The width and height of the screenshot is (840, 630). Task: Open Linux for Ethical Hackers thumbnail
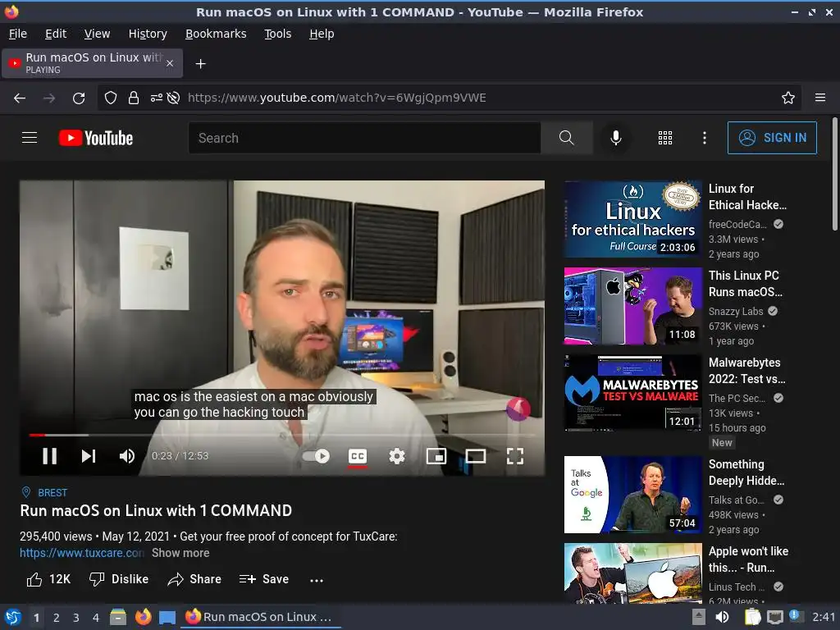coord(632,219)
